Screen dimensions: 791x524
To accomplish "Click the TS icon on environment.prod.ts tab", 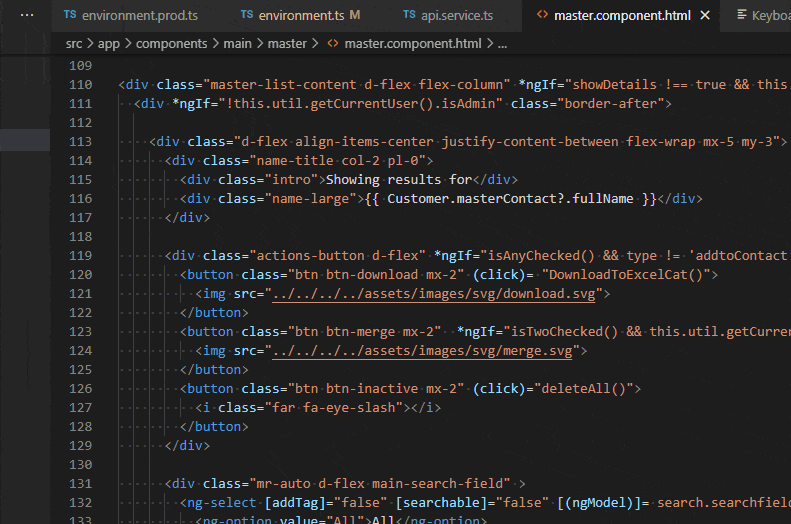I will [70, 15].
